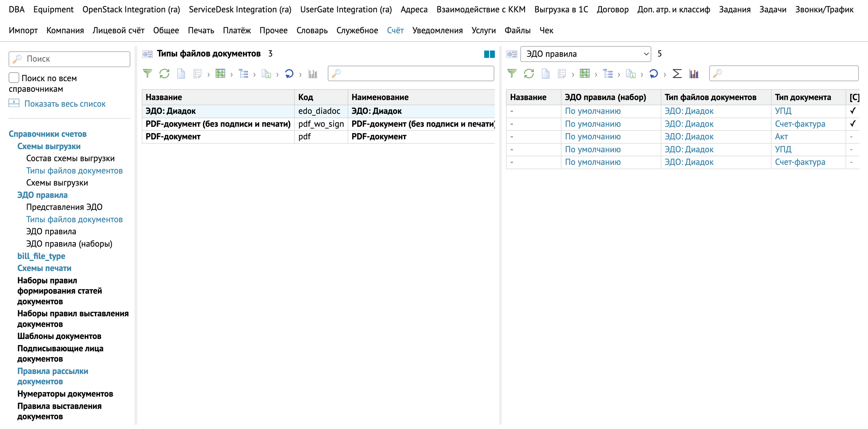
Task: Expand arrow after table grid icon, left pane
Action: [x=231, y=74]
